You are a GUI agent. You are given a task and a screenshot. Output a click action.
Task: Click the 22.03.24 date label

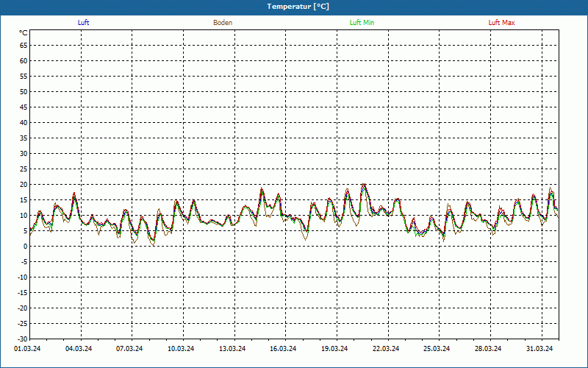click(x=386, y=348)
